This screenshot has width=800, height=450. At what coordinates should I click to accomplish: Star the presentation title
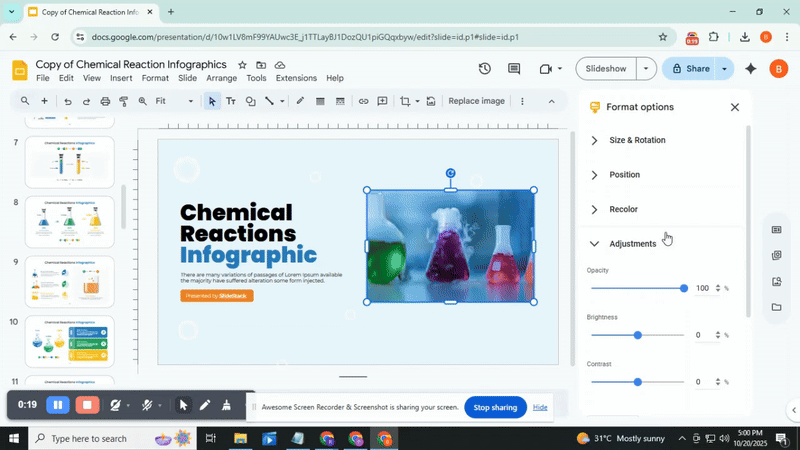242,64
